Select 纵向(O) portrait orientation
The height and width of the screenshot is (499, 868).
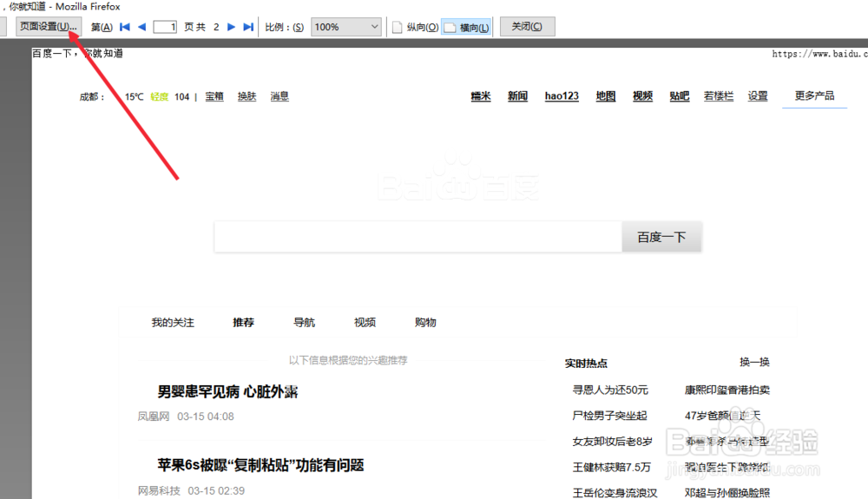pyautogui.click(x=415, y=27)
